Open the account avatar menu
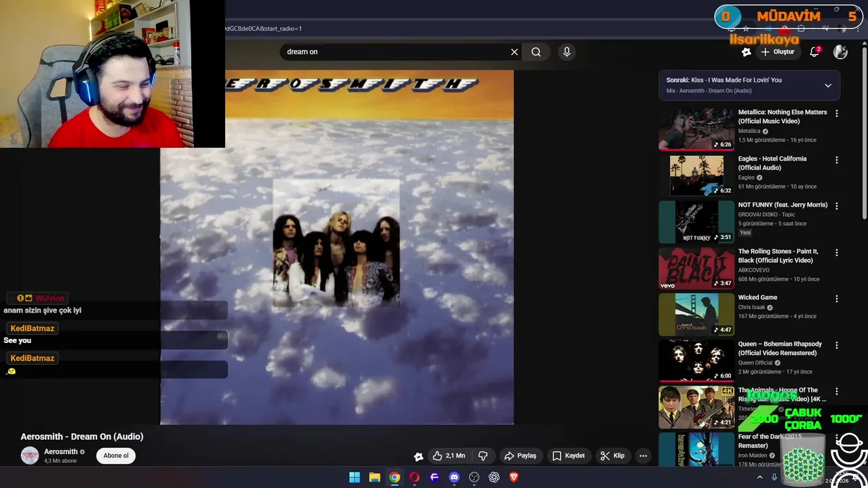The height and width of the screenshot is (488, 868). pos(840,52)
